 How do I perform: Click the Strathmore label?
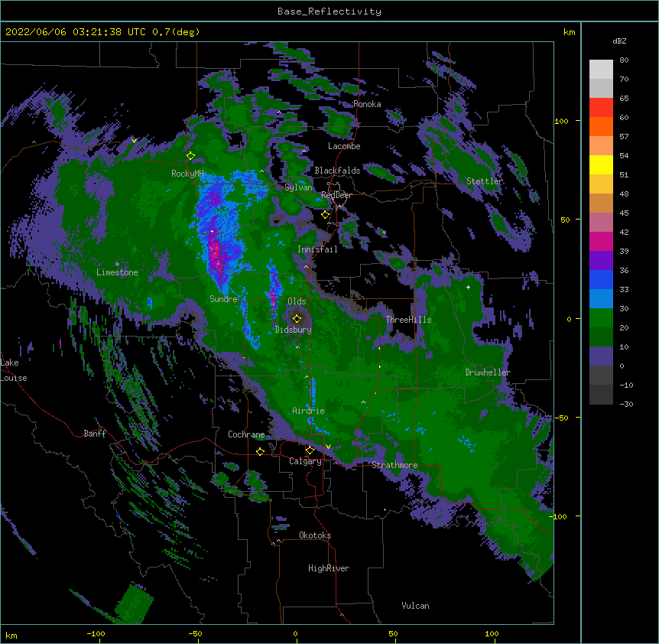point(394,465)
